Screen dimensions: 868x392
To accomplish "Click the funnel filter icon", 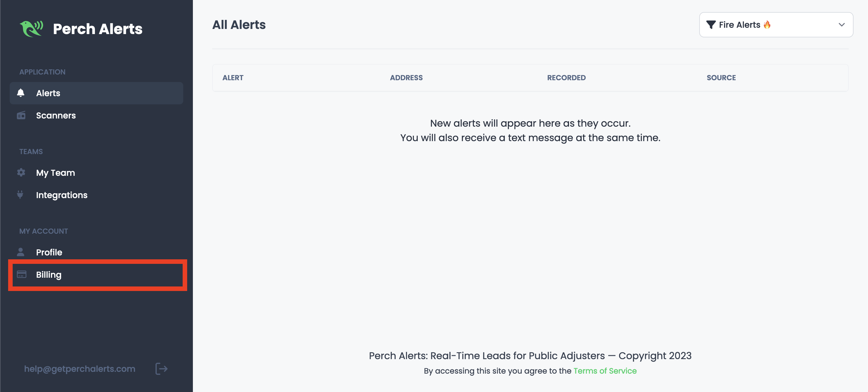I will click(x=711, y=25).
